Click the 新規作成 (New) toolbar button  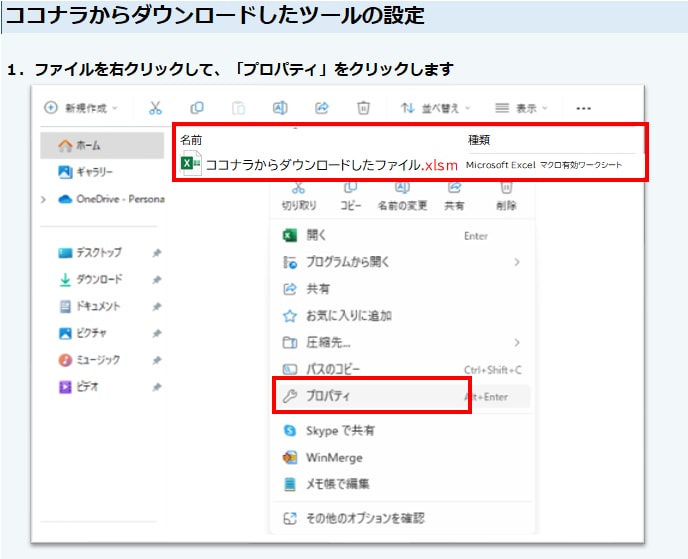tap(81, 108)
